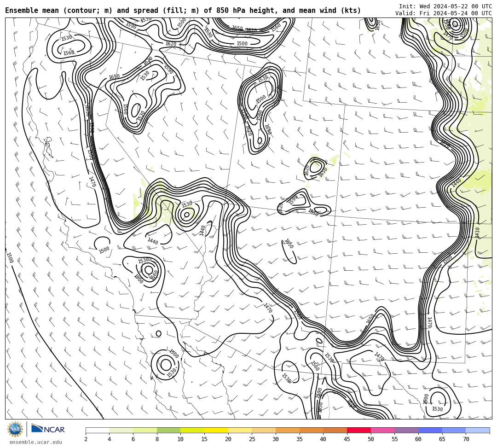Click the colorbar tick label '6'
This screenshot has width=497, height=448.
[133, 439]
